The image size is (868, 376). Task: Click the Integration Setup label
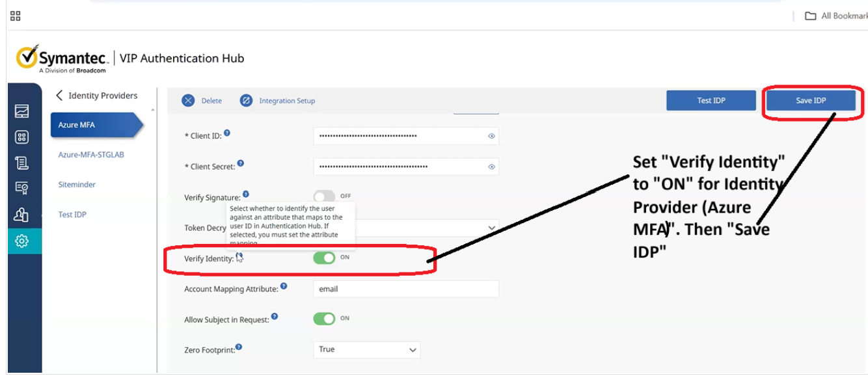tap(287, 101)
